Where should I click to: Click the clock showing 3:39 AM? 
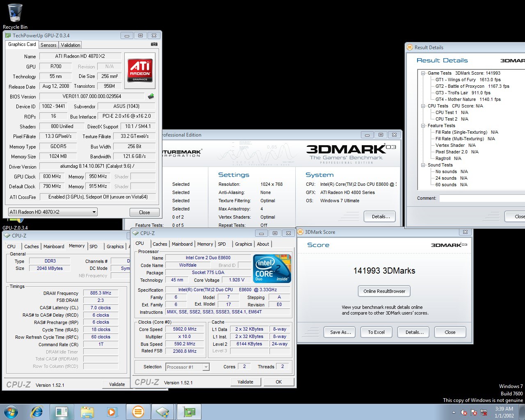(x=504, y=412)
